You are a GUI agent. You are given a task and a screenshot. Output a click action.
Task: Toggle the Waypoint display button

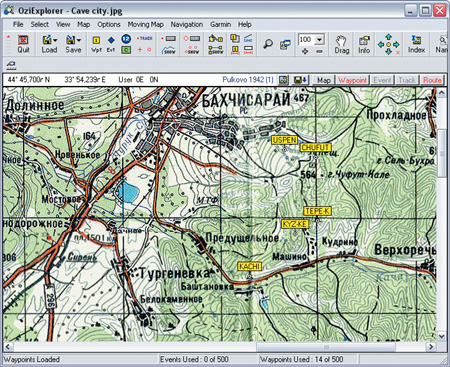(x=352, y=80)
